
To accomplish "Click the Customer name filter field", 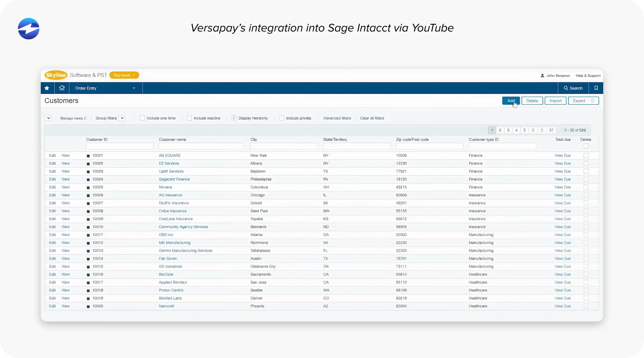I will click(201, 146).
